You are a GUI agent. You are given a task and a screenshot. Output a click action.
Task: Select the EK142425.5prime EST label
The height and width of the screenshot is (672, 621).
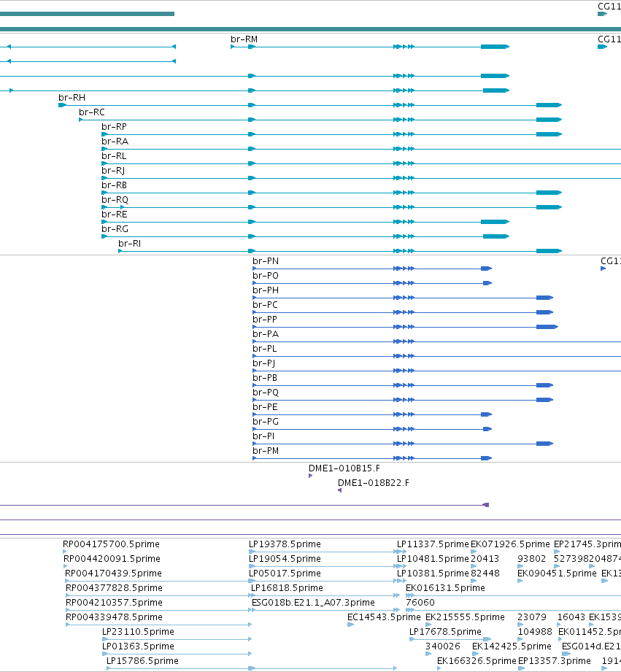coord(512,646)
